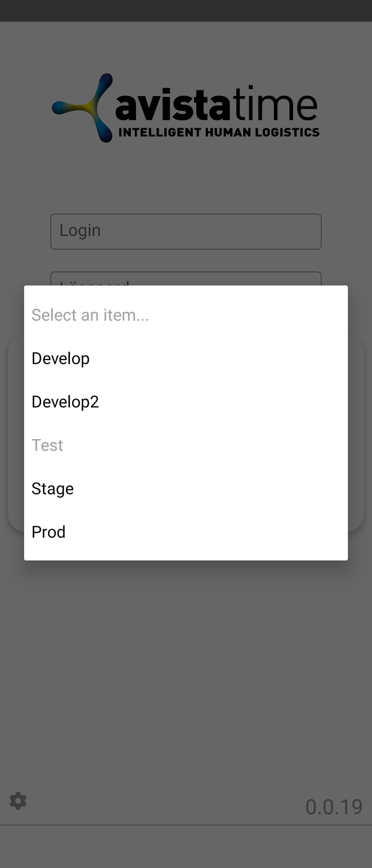Tap the star-shaped Avista logo emblem
The image size is (372, 868).
pos(82,108)
